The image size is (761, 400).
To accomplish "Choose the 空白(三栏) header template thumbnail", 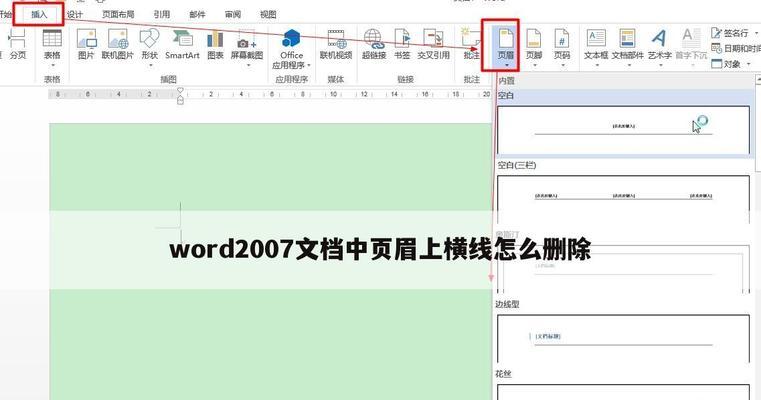I will [x=624, y=199].
